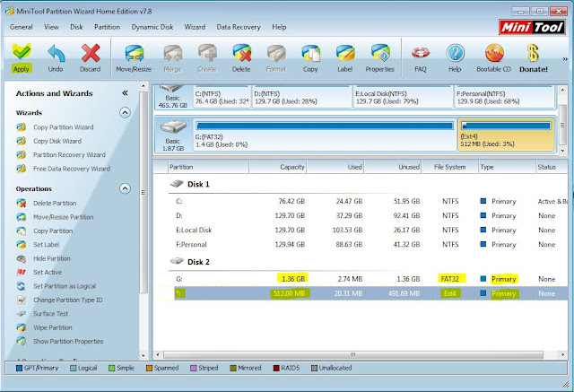Collapse the Actions and Wizards panel
574x392 pixels.
tap(125, 93)
